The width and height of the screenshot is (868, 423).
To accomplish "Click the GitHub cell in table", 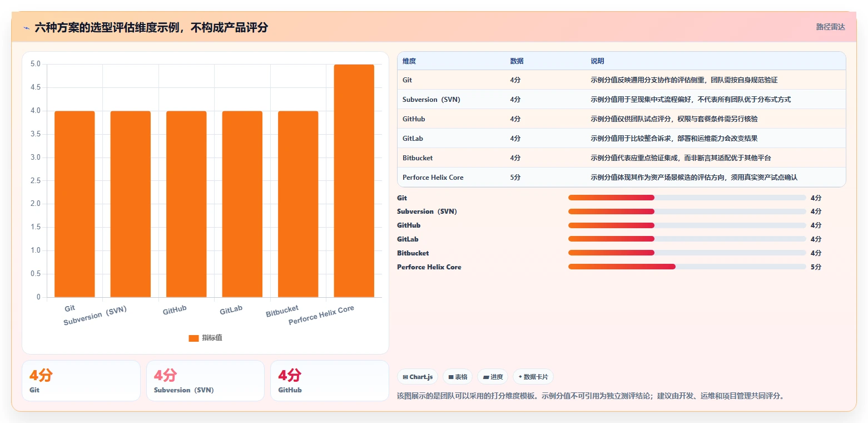I will click(414, 119).
